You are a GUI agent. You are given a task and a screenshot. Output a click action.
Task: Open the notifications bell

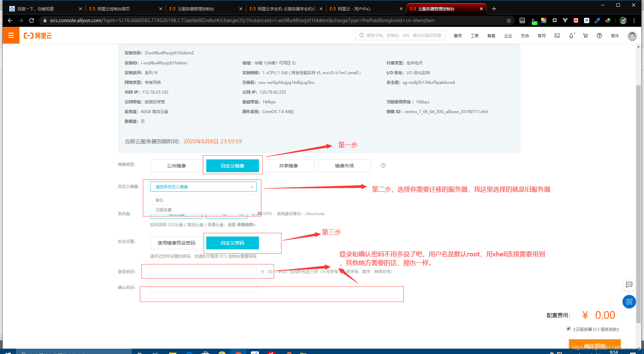click(571, 36)
